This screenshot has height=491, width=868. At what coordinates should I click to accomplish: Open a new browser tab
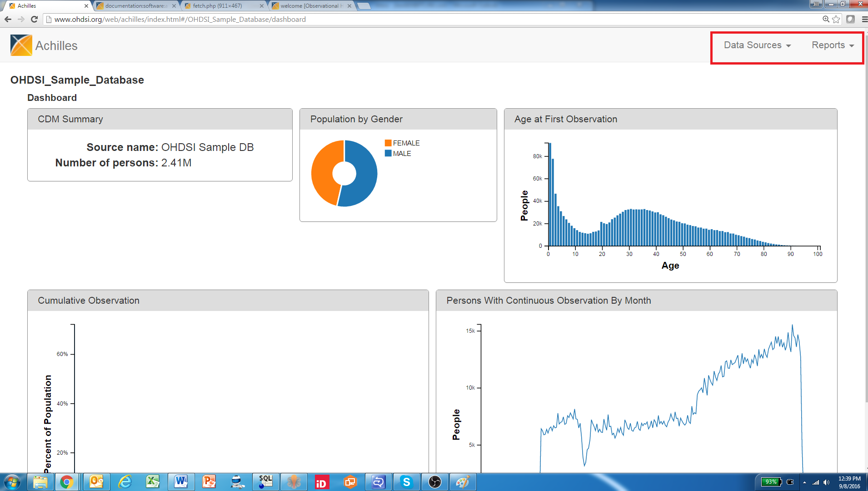[x=364, y=6]
